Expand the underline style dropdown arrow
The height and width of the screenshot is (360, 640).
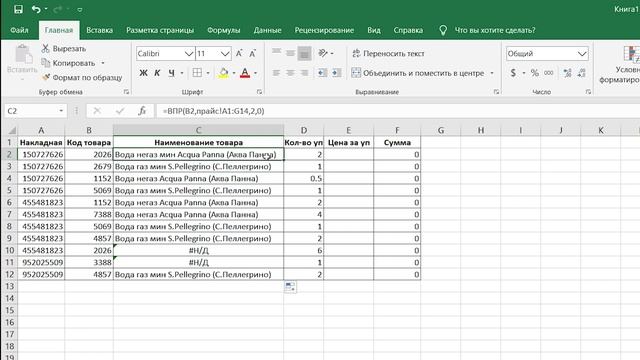pos(182,73)
